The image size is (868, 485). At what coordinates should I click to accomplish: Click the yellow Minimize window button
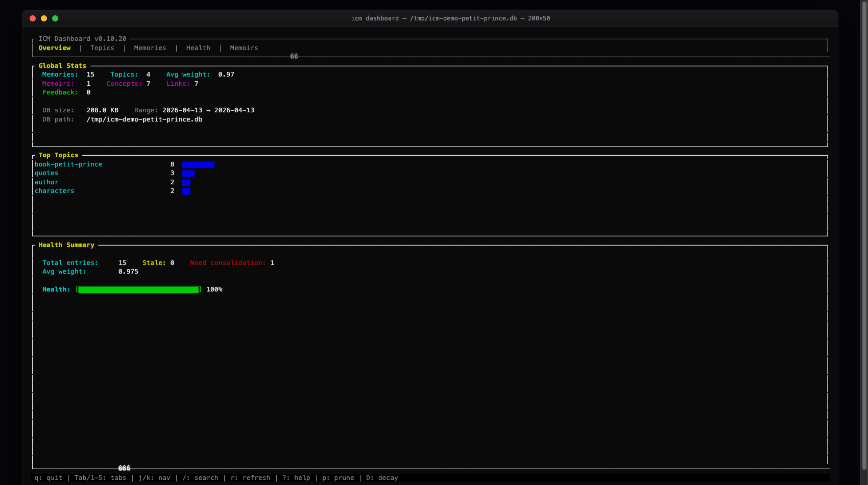pyautogui.click(x=44, y=18)
